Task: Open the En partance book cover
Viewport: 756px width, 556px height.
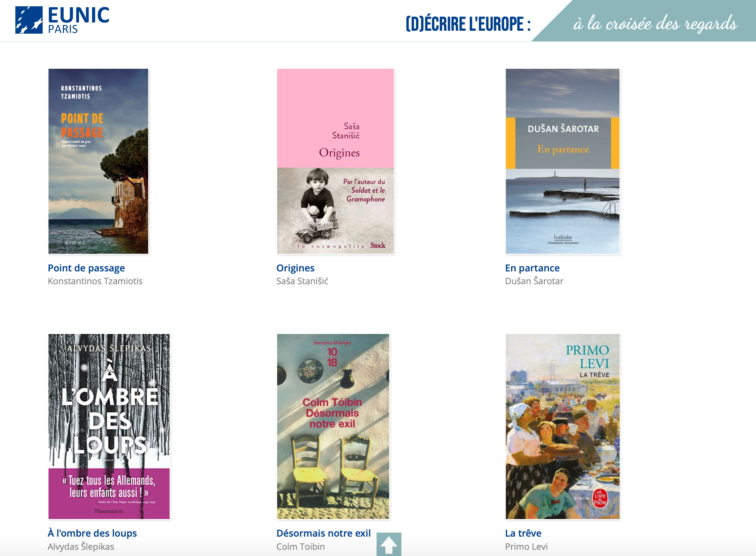Action: pyautogui.click(x=563, y=161)
